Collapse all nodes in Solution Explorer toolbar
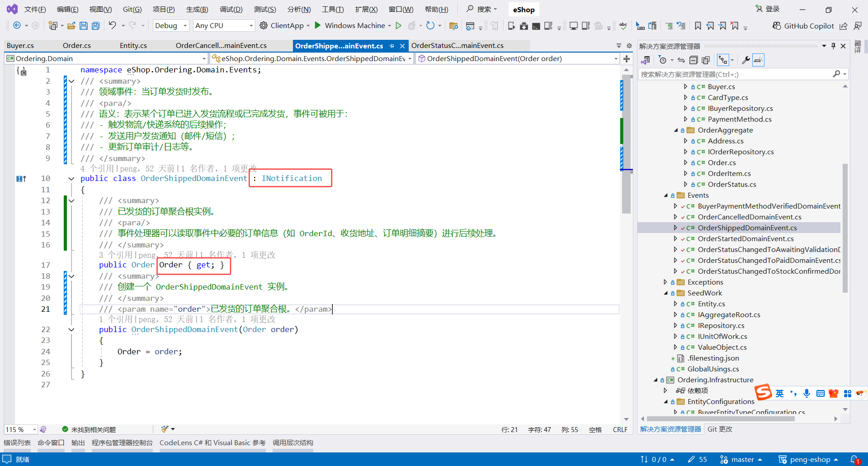868x466 pixels. pos(694,60)
